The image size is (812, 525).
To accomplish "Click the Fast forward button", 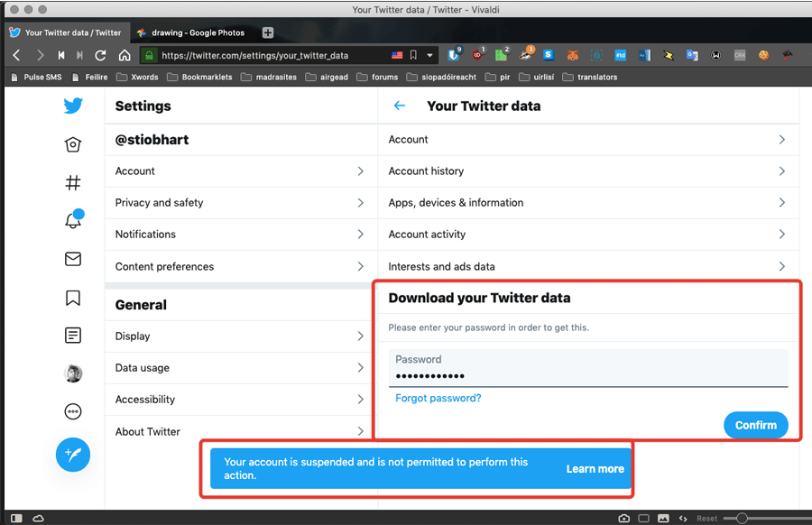I will [79, 55].
